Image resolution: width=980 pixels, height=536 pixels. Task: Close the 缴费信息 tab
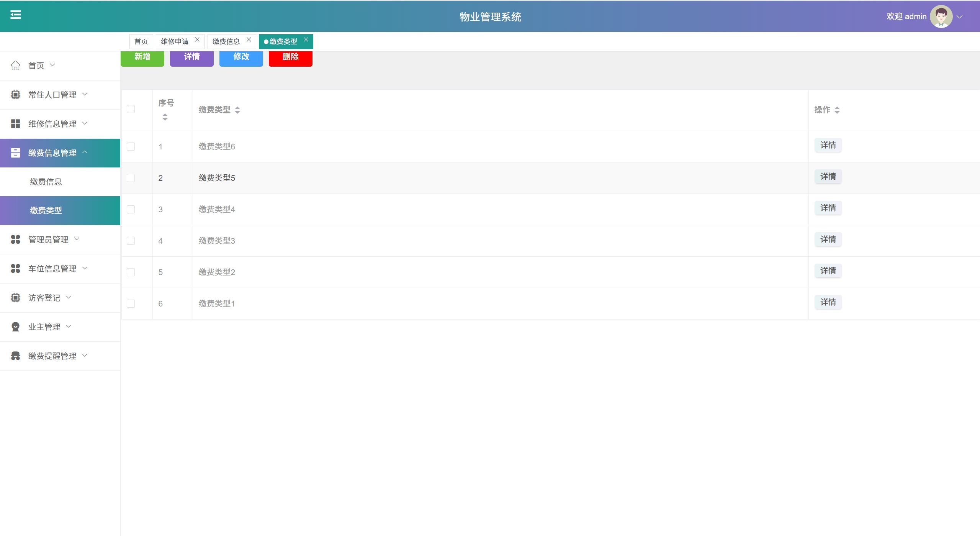249,39
